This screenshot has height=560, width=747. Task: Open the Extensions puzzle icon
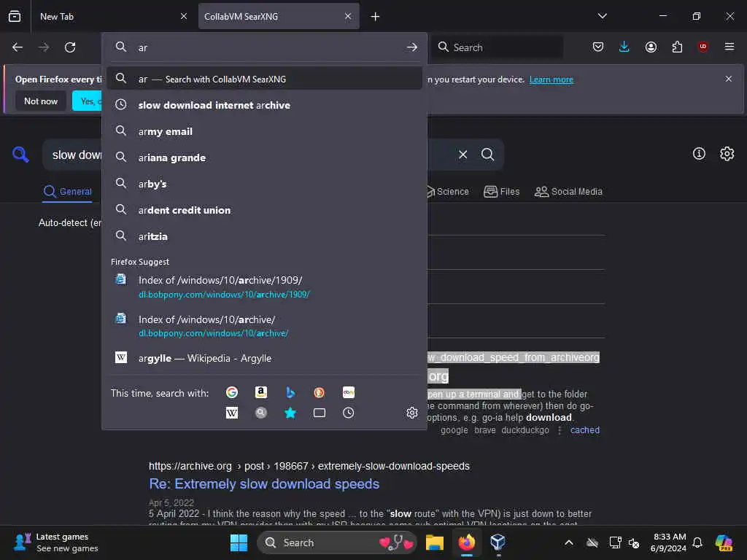click(677, 47)
